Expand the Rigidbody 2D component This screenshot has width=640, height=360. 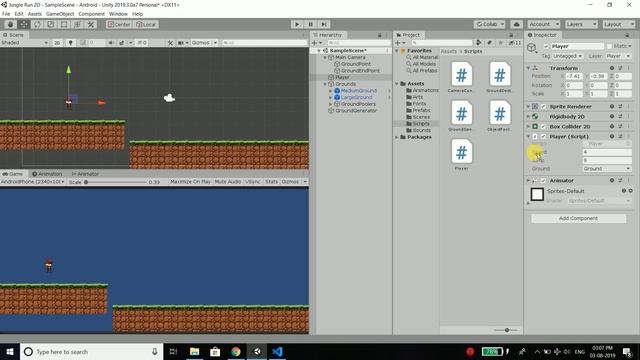point(529,117)
